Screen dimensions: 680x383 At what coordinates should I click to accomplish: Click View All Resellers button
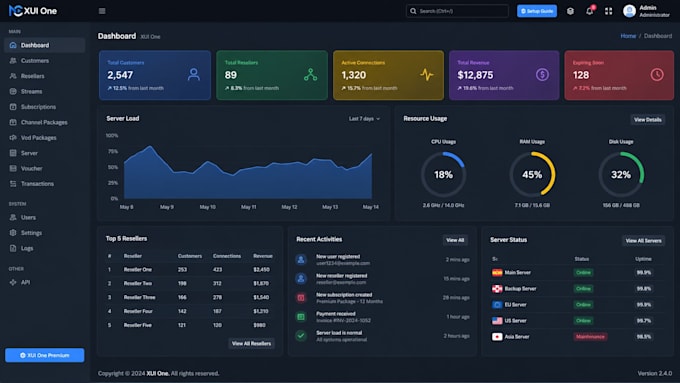(251, 344)
